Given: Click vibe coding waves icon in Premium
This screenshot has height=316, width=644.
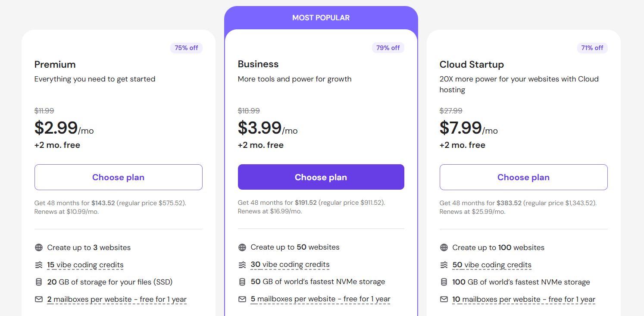Looking at the screenshot, I should (x=39, y=265).
